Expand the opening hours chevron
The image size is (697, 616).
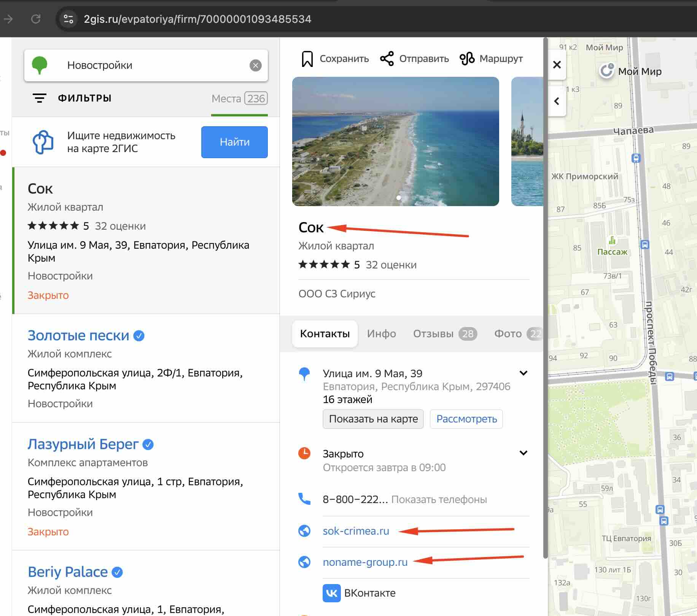tap(524, 453)
